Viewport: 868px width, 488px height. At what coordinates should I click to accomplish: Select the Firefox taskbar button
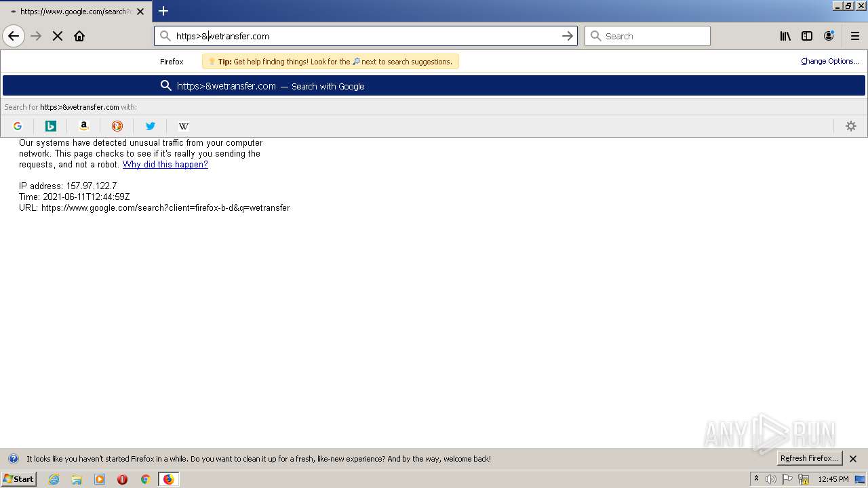coord(169,479)
